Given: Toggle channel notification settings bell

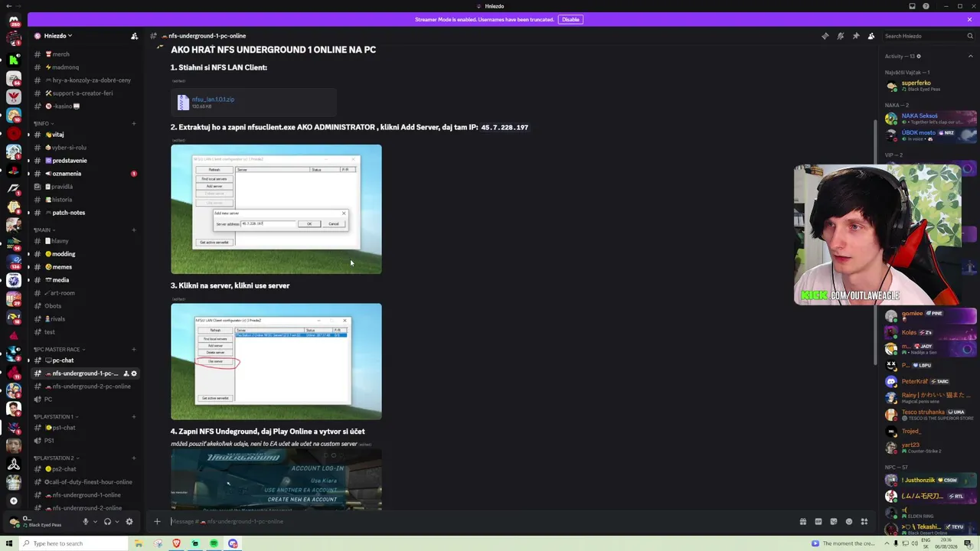Looking at the screenshot, I should point(840,36).
